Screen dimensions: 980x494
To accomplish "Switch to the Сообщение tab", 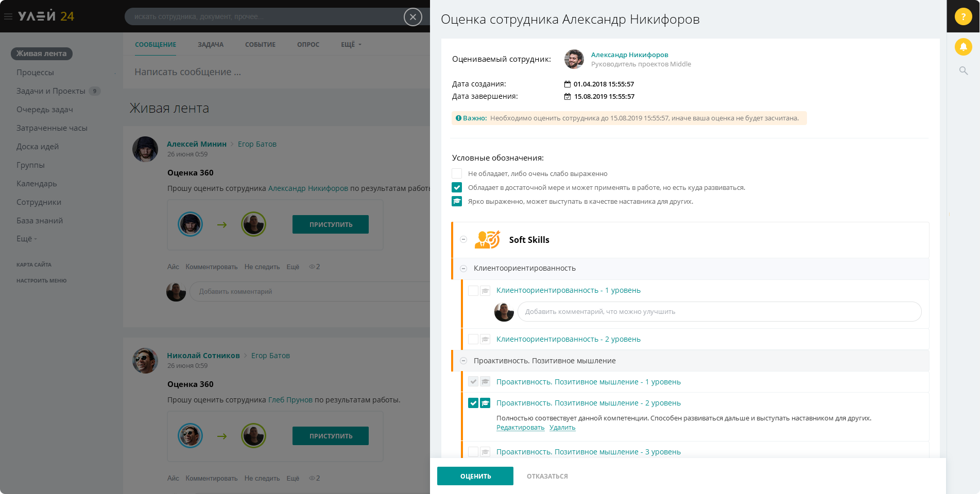I will click(x=156, y=45).
